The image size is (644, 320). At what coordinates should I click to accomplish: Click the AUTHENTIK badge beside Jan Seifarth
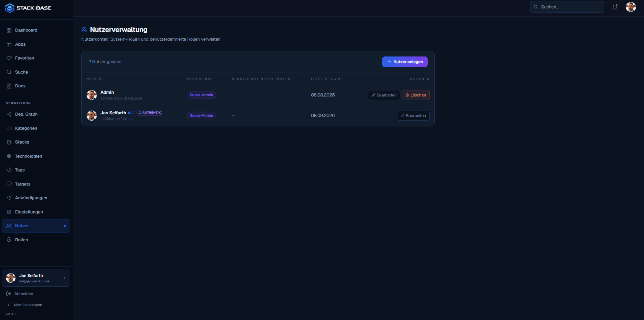pyautogui.click(x=150, y=113)
